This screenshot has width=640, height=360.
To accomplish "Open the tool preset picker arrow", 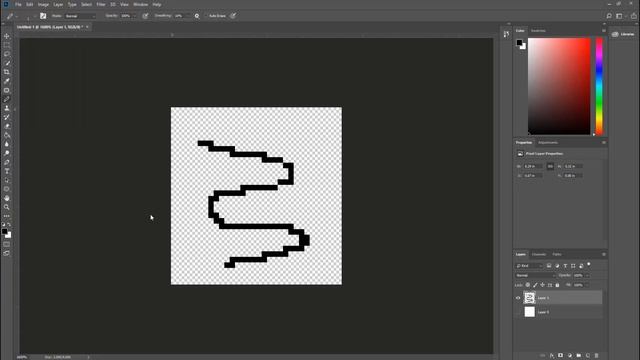I will pyautogui.click(x=17, y=16).
